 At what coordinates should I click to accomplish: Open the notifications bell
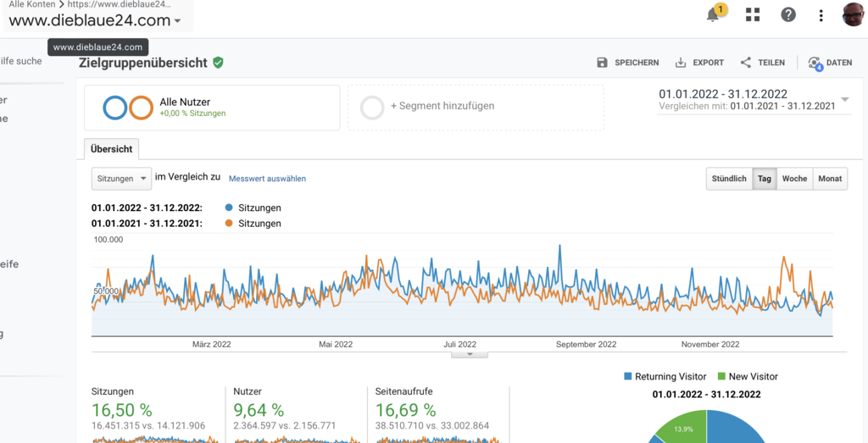(x=713, y=15)
